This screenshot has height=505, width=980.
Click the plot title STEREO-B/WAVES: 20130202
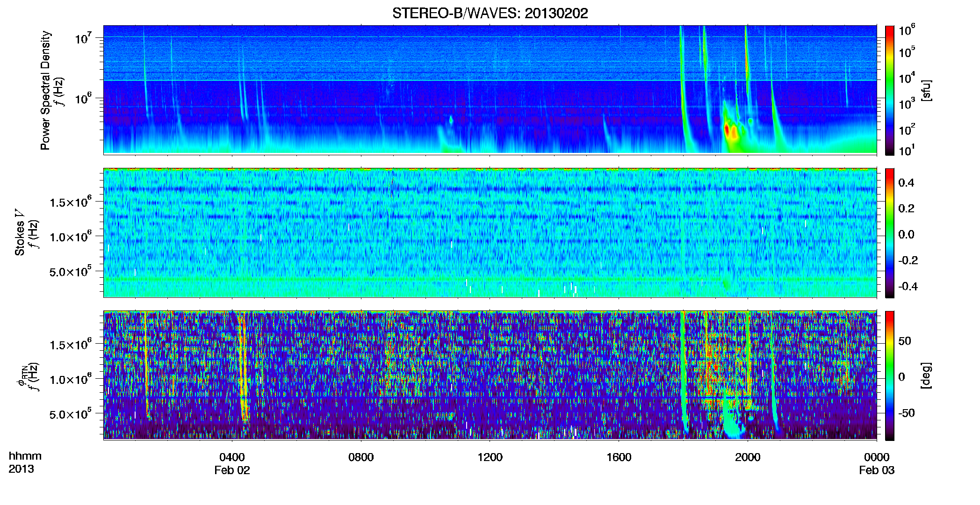pos(490,13)
